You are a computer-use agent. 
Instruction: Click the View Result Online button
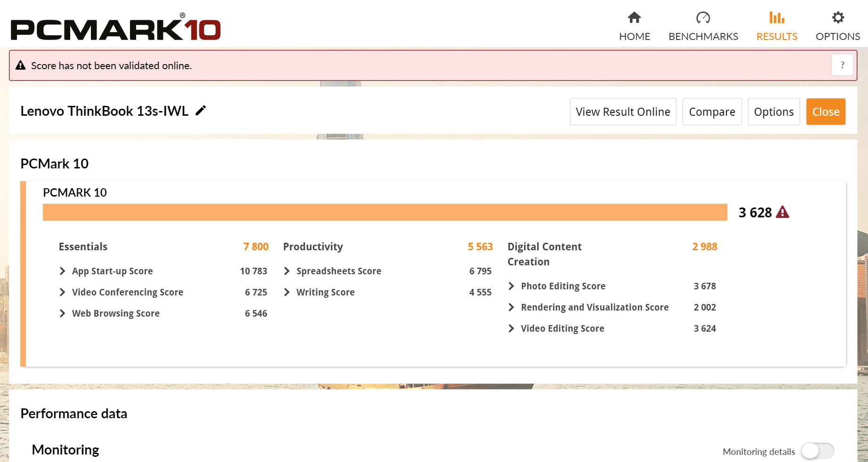623,112
